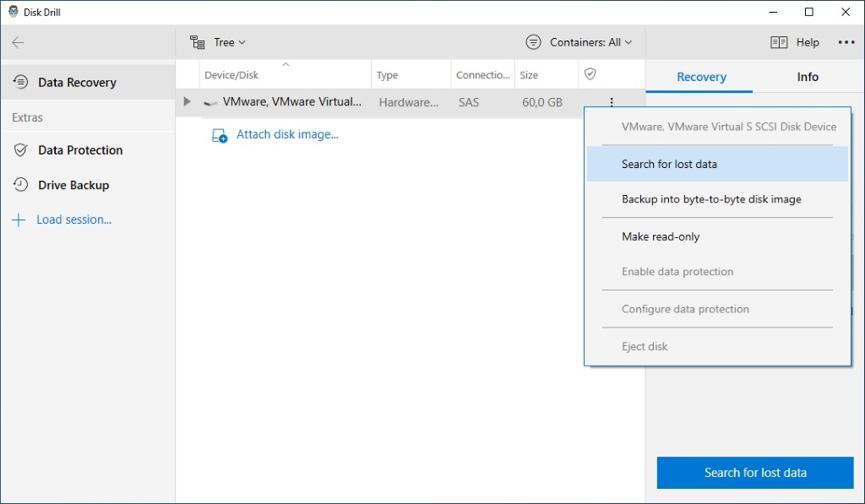This screenshot has width=865, height=504.
Task: Choose Backup into byte-to-byte disk image
Action: point(717,199)
